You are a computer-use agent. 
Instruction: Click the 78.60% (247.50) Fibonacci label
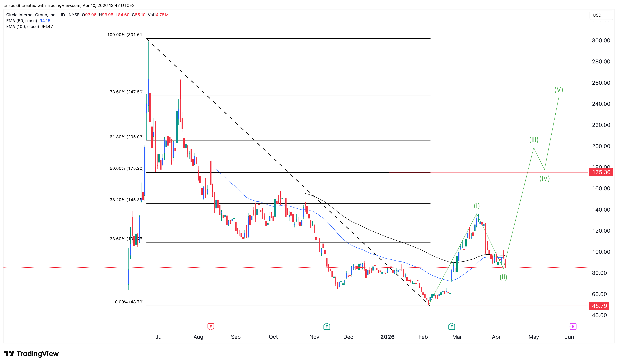126,92
